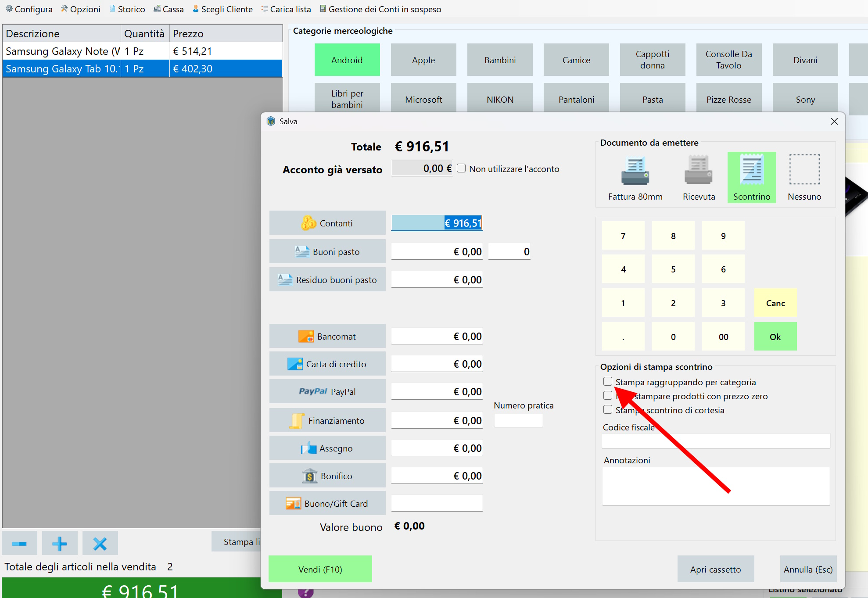Click the Acconto già versato amount field
The image size is (868, 598).
pos(422,168)
